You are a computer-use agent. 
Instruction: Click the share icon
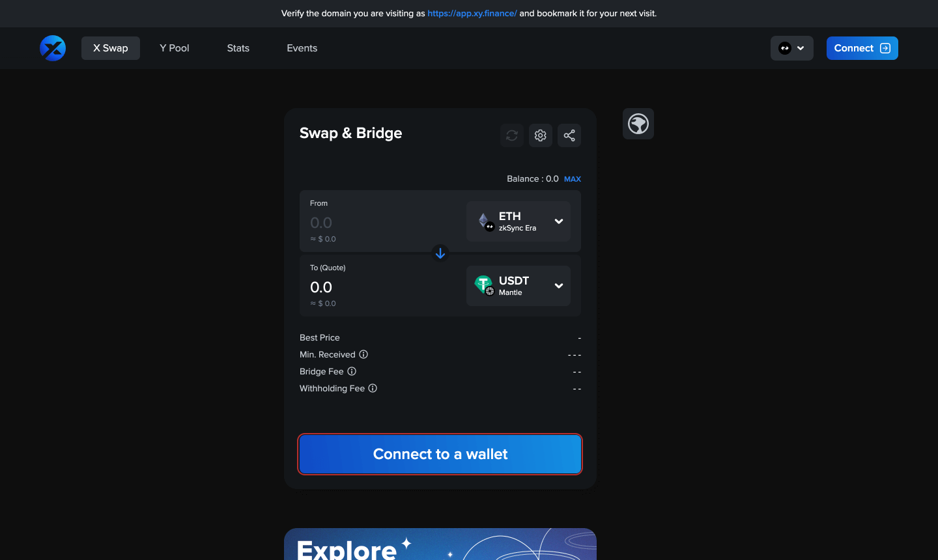click(569, 135)
